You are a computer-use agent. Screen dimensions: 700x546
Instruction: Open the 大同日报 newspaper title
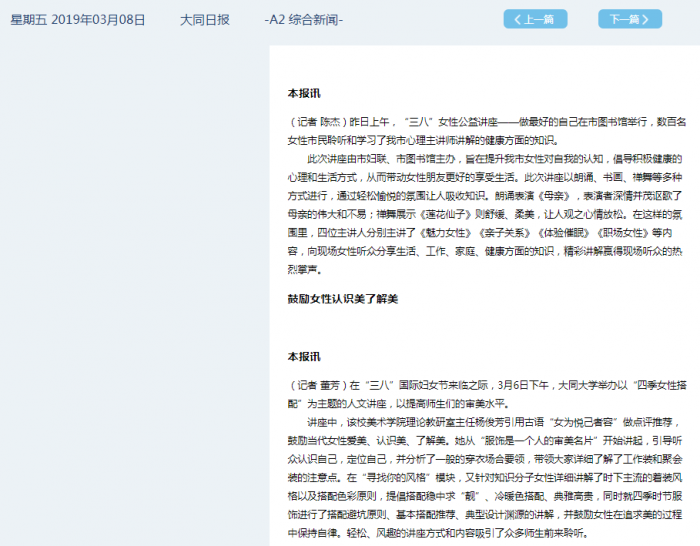pos(204,19)
